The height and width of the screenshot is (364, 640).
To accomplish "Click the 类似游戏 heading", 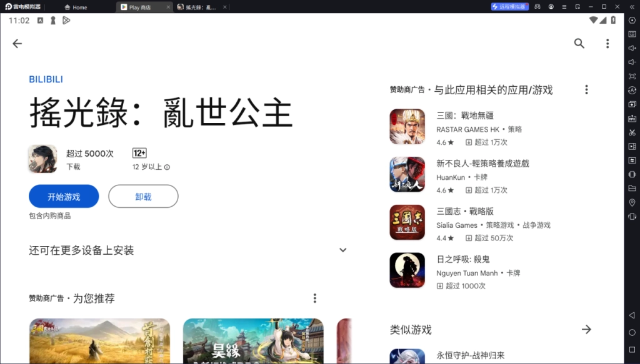I will [x=411, y=330].
